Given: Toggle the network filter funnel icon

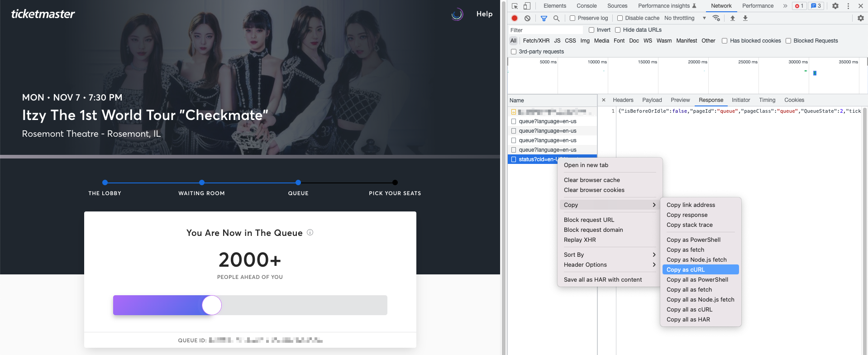Looking at the screenshot, I should coord(544,18).
